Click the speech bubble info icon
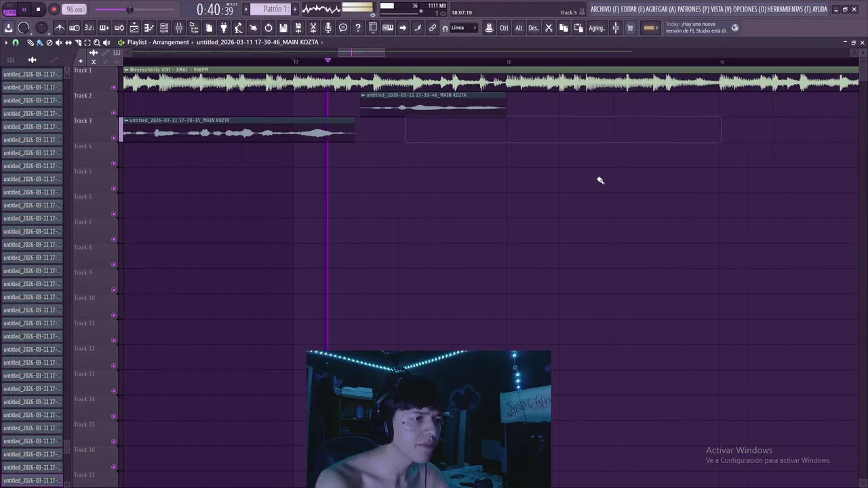This screenshot has width=868, height=488. 343,28
